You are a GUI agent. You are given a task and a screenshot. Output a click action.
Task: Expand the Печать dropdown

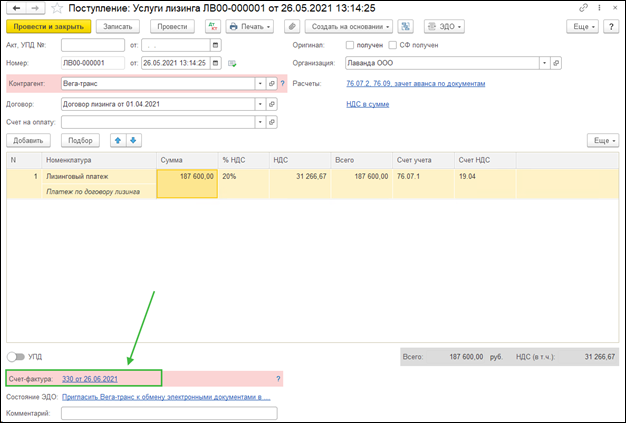(250, 26)
